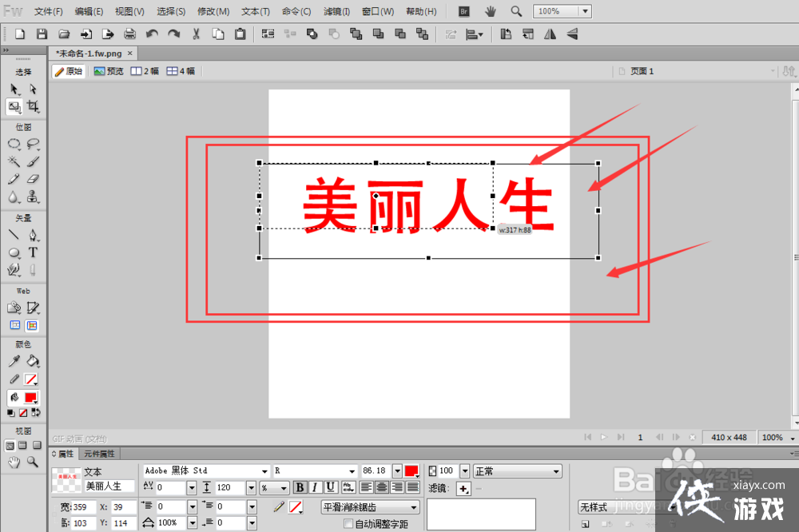799x532 pixels.
Task: Open the red text color swatch
Action: pyautogui.click(x=411, y=471)
